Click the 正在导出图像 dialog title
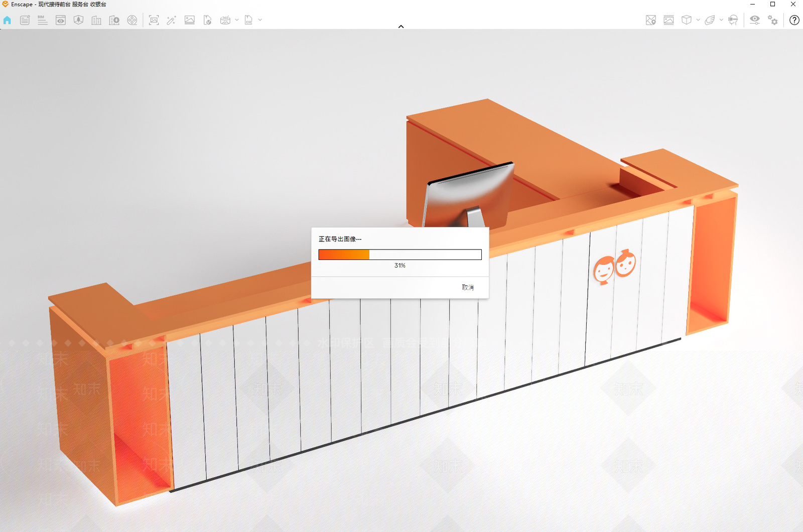 pos(340,239)
